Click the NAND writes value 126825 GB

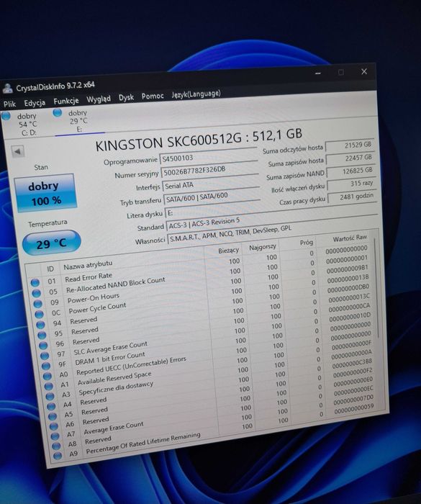pos(351,171)
